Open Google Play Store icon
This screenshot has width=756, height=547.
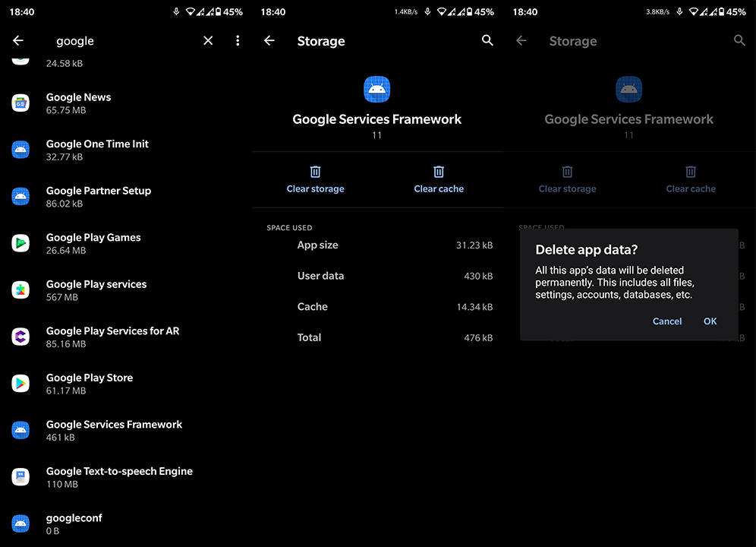20,384
